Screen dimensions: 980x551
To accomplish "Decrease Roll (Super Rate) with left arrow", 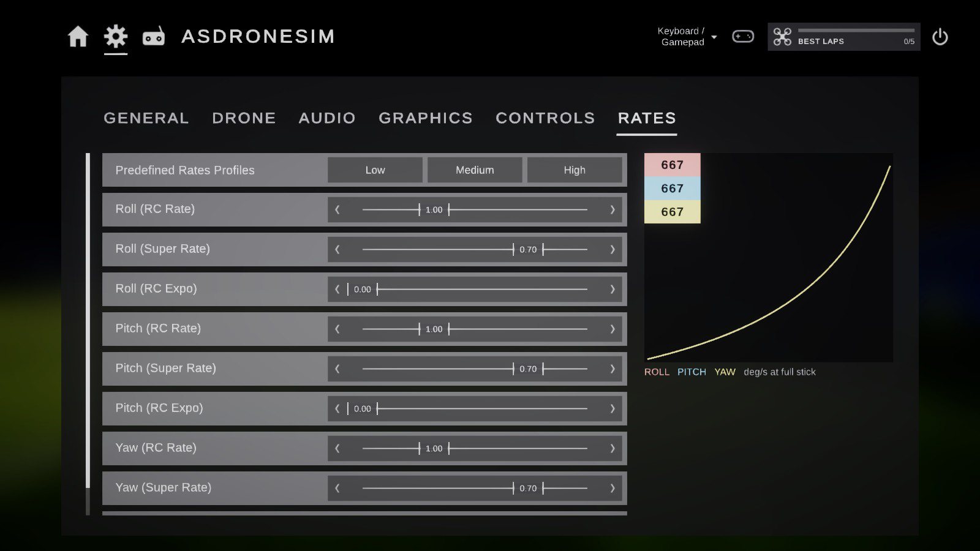I will tap(337, 250).
